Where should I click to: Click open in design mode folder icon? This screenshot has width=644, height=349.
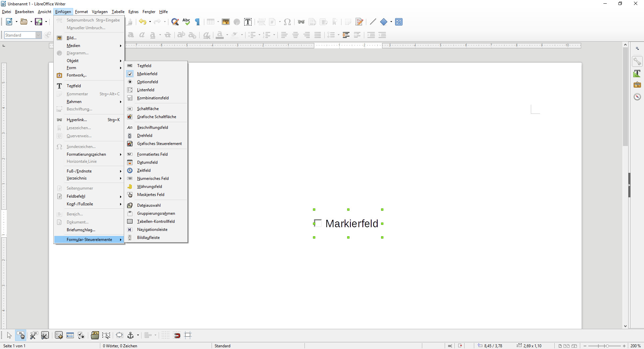(x=95, y=335)
